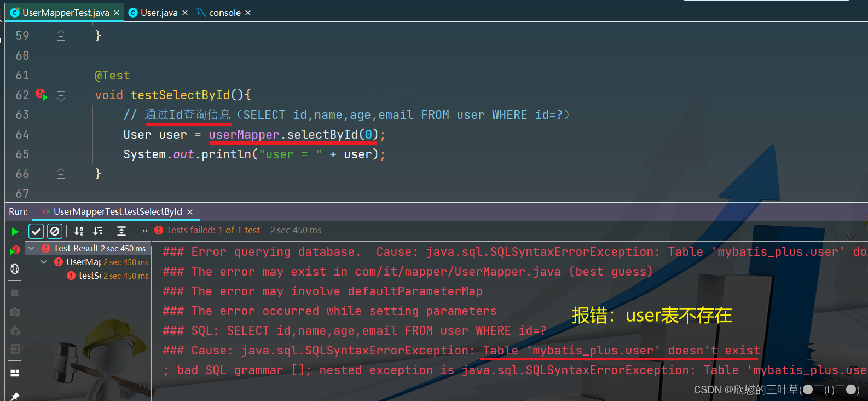Image resolution: width=868 pixels, height=401 pixels.
Task: Click the run gutter icon at line 62
Action: point(42,95)
